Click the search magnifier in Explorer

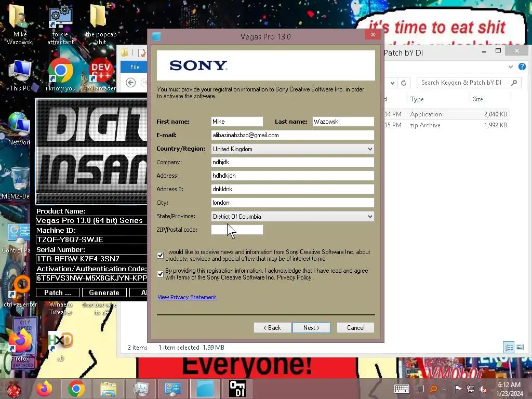click(x=514, y=83)
